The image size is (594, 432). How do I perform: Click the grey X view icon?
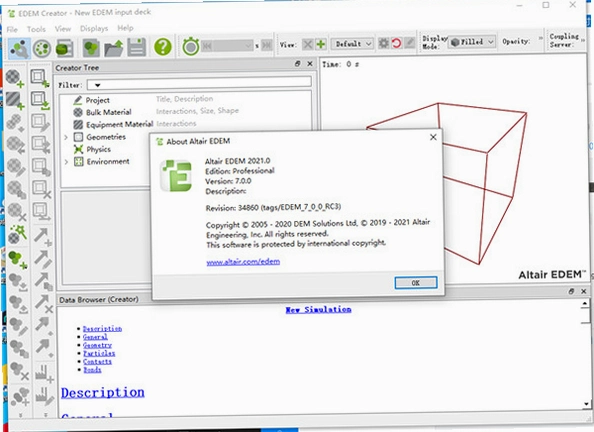[x=308, y=44]
